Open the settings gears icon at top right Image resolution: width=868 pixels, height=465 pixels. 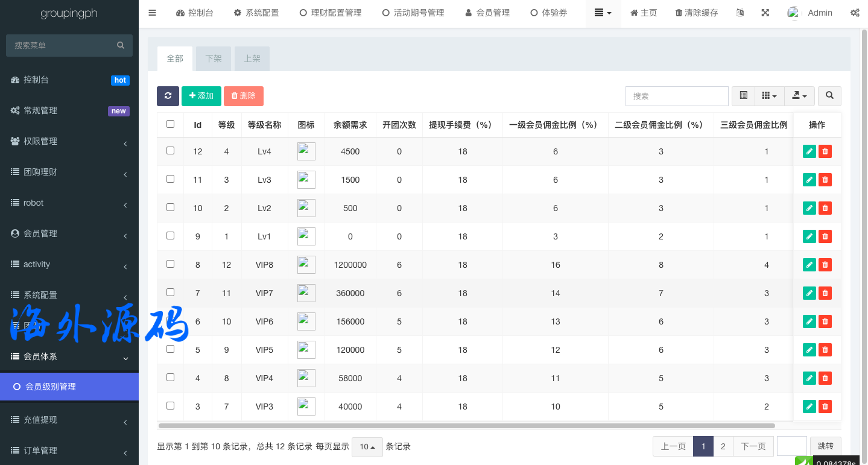(855, 13)
